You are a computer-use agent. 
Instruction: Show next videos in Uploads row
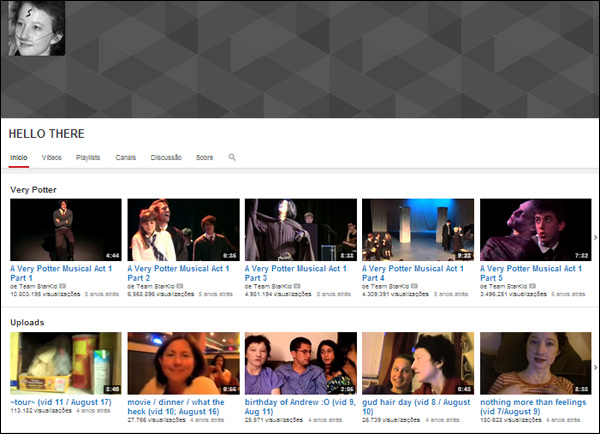[x=595, y=367]
